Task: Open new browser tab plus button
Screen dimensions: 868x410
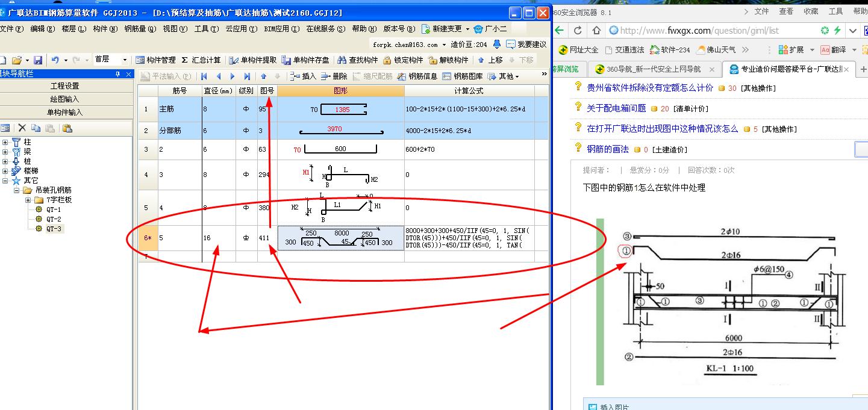Action: (x=863, y=69)
